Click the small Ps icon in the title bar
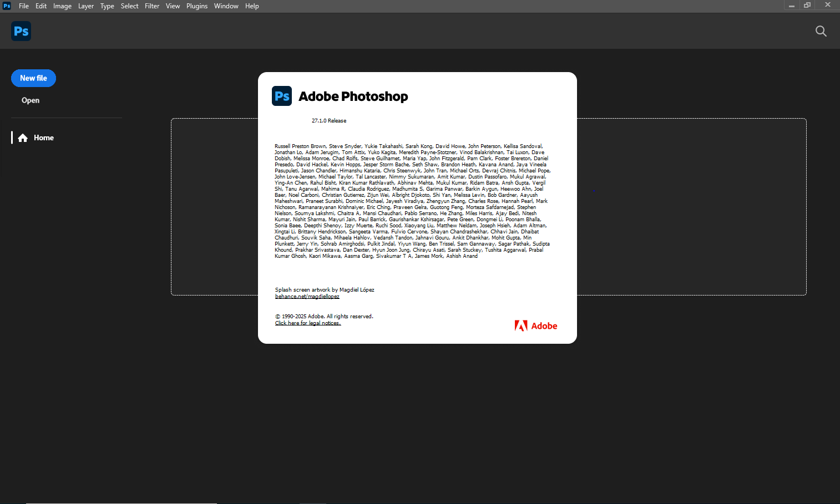The height and width of the screenshot is (504, 840). pyautogui.click(x=7, y=6)
